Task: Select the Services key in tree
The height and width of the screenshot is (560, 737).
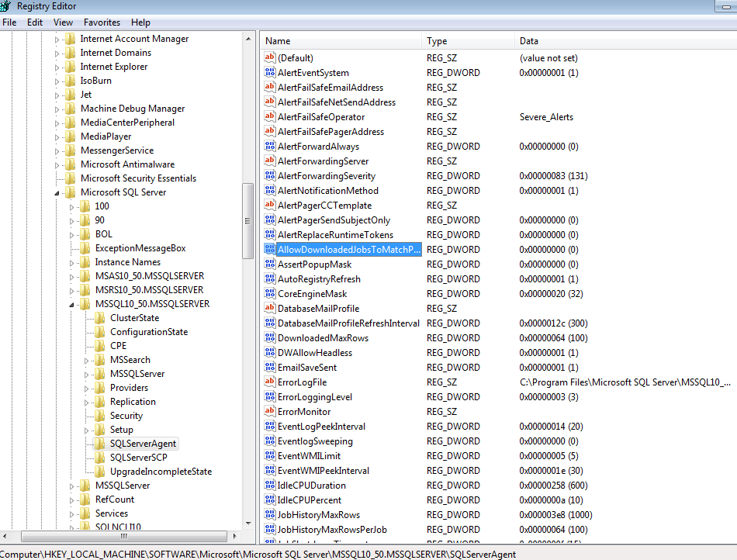Action: tap(112, 513)
